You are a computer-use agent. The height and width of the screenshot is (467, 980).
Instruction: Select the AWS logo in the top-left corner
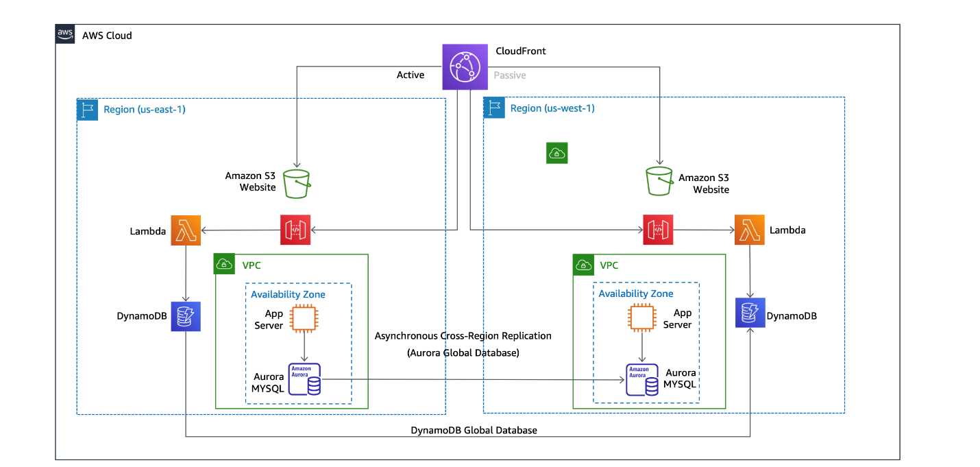point(64,34)
